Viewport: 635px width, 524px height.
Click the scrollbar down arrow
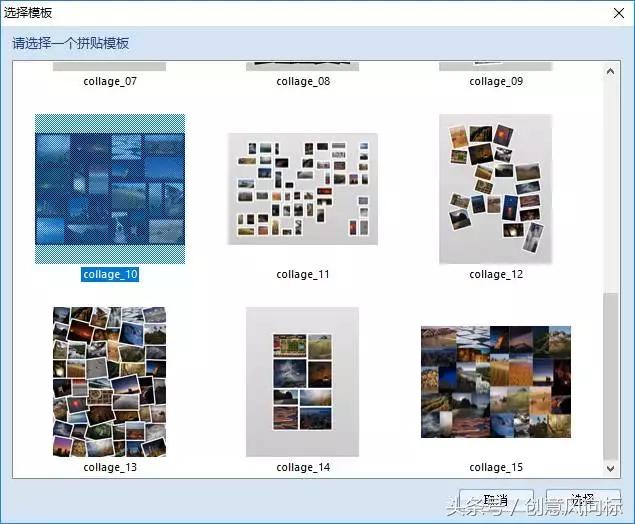(x=611, y=467)
